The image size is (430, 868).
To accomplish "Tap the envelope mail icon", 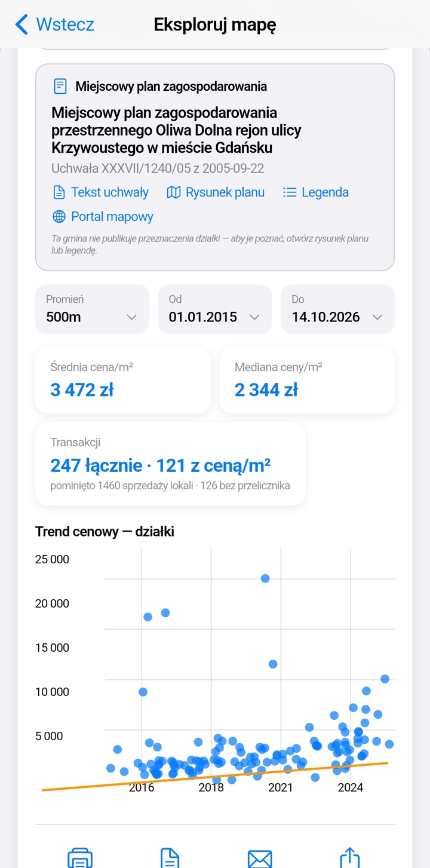I will point(260,859).
